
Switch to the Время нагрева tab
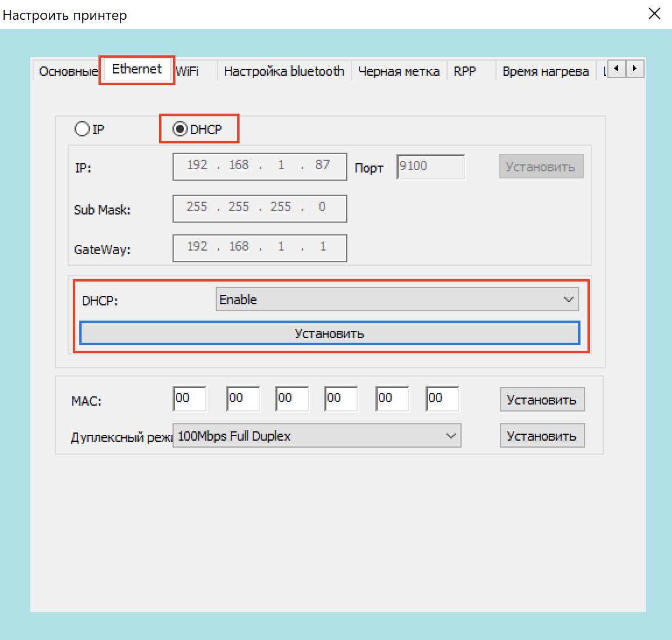(x=545, y=72)
